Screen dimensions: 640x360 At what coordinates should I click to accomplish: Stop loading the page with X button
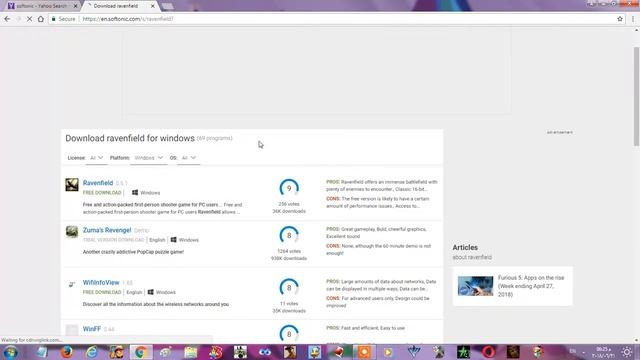tap(29, 19)
